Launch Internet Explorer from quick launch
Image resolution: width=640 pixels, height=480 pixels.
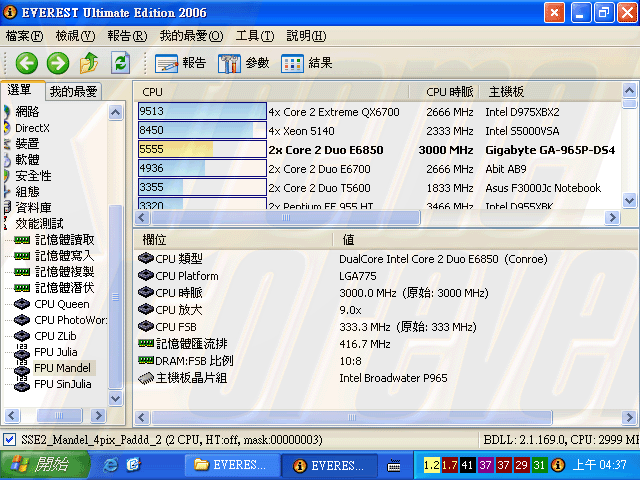pos(111,465)
